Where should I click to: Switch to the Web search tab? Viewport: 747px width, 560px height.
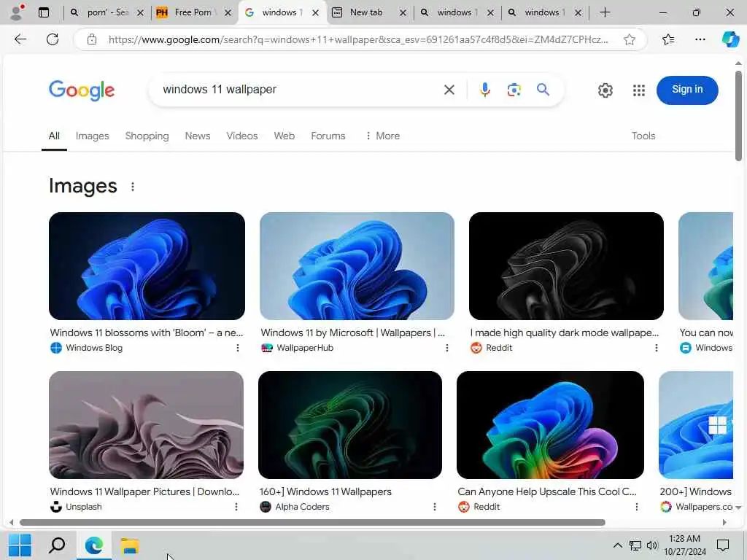pyautogui.click(x=284, y=136)
